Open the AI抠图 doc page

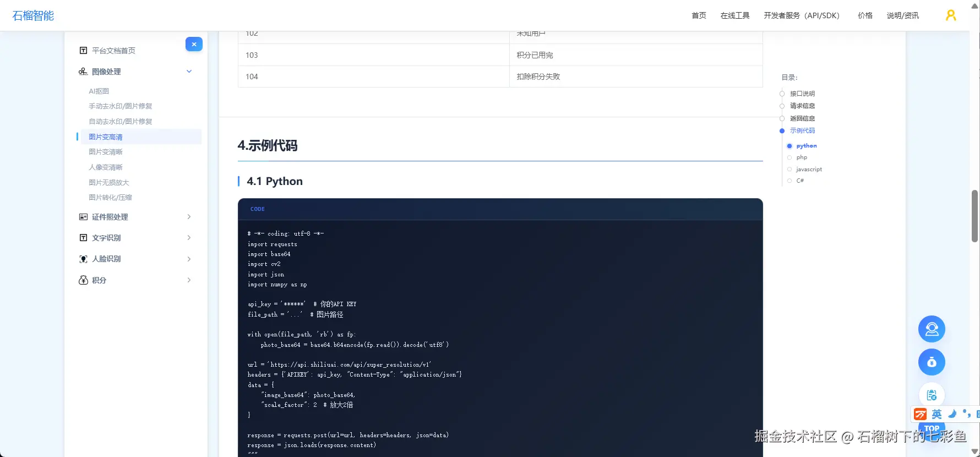coord(99,91)
